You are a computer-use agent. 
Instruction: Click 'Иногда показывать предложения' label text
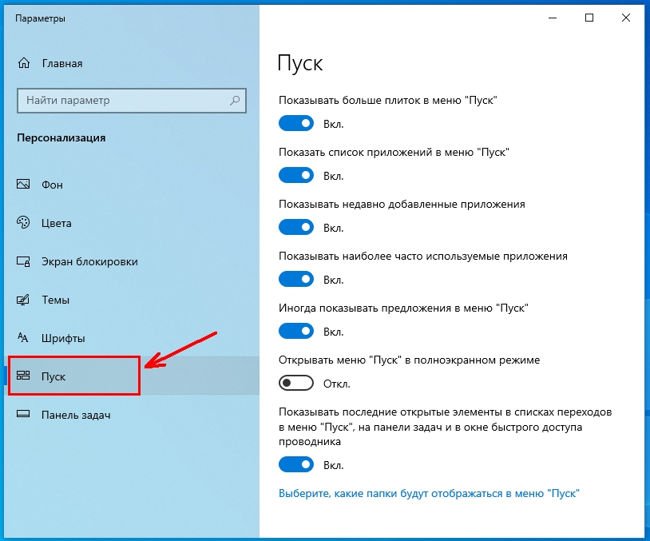[x=403, y=308]
